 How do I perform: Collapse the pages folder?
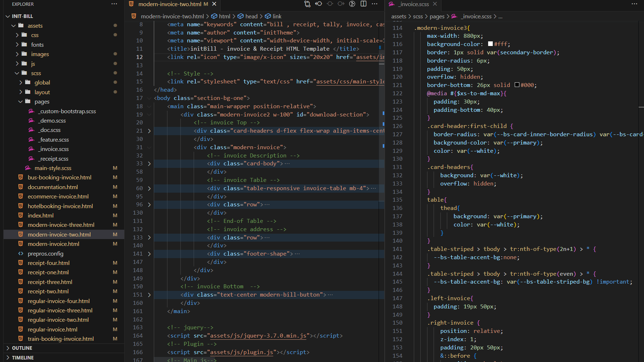[20, 101]
